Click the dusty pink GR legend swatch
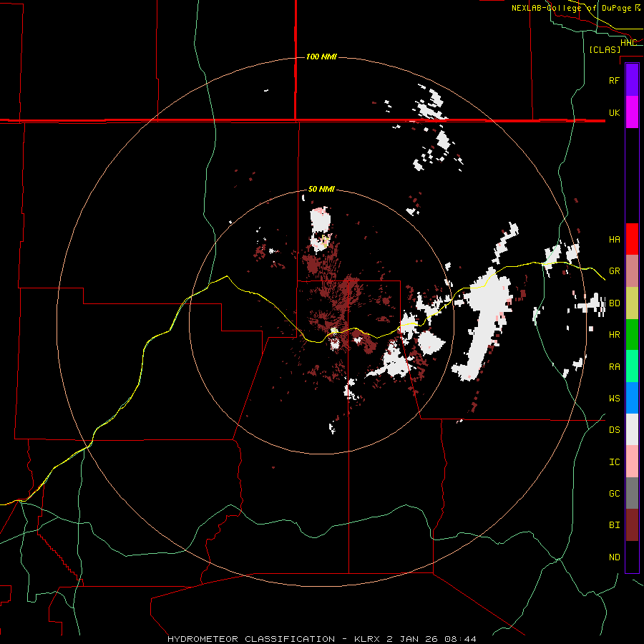The height and width of the screenshot is (644, 644). (x=632, y=271)
